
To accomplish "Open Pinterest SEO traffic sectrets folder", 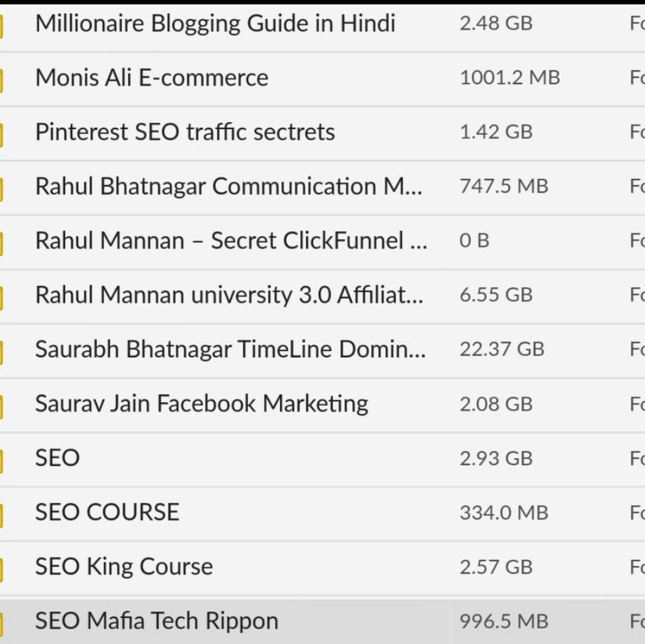I will 185,132.
